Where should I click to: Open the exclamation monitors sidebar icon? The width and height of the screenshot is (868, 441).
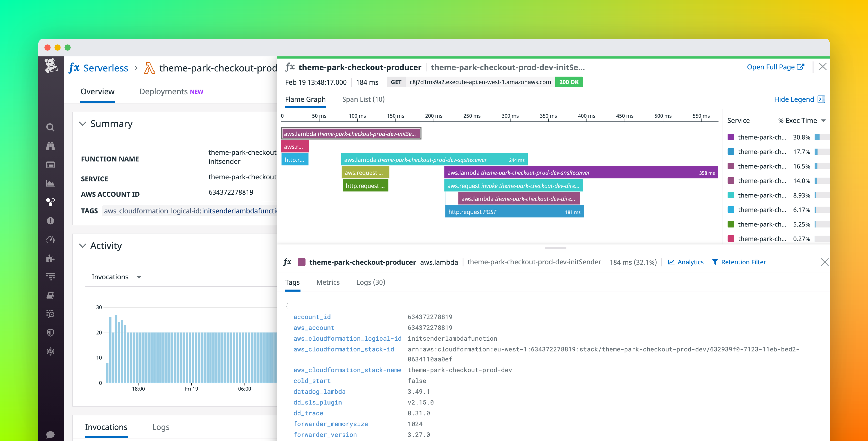pyautogui.click(x=50, y=221)
